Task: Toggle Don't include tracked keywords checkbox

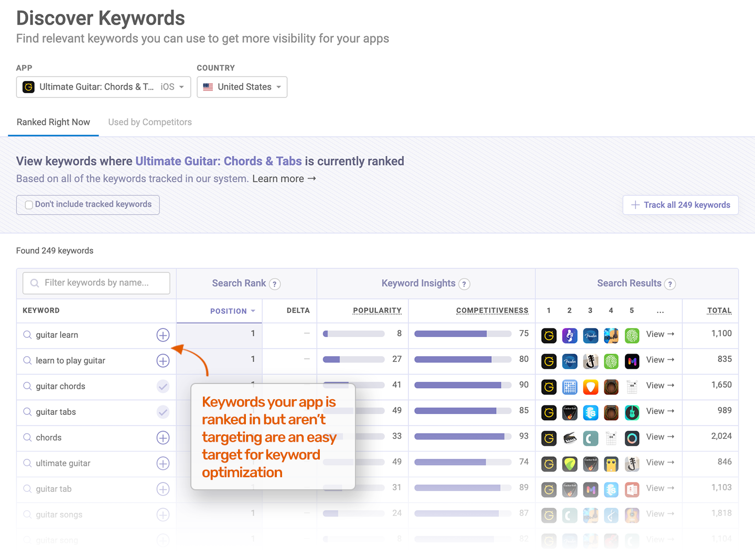Action: 29,205
